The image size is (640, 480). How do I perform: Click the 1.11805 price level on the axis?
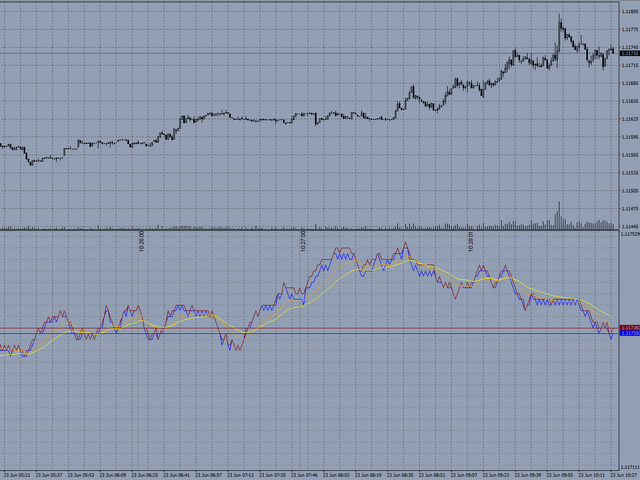pos(630,11)
